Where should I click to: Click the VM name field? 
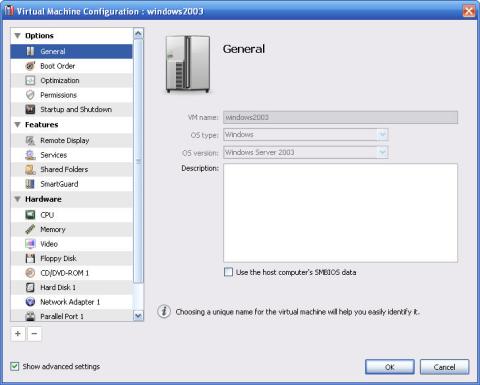point(340,117)
